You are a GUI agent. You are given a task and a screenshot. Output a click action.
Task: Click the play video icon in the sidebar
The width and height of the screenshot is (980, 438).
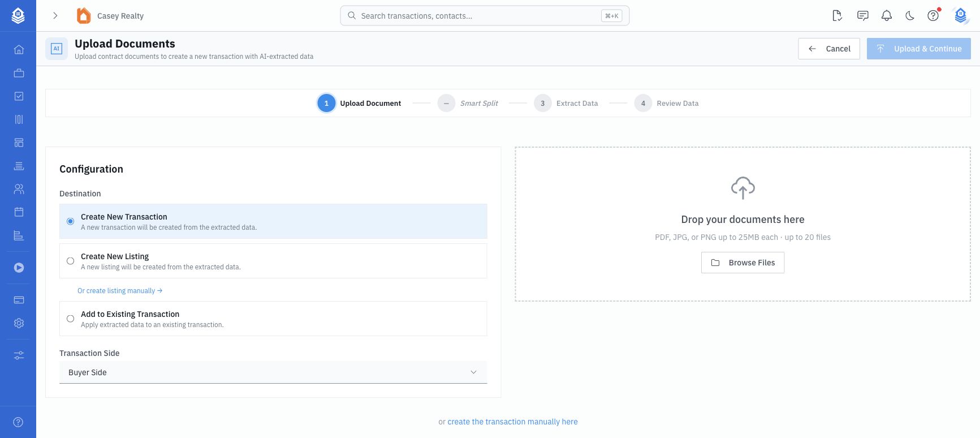click(19, 268)
